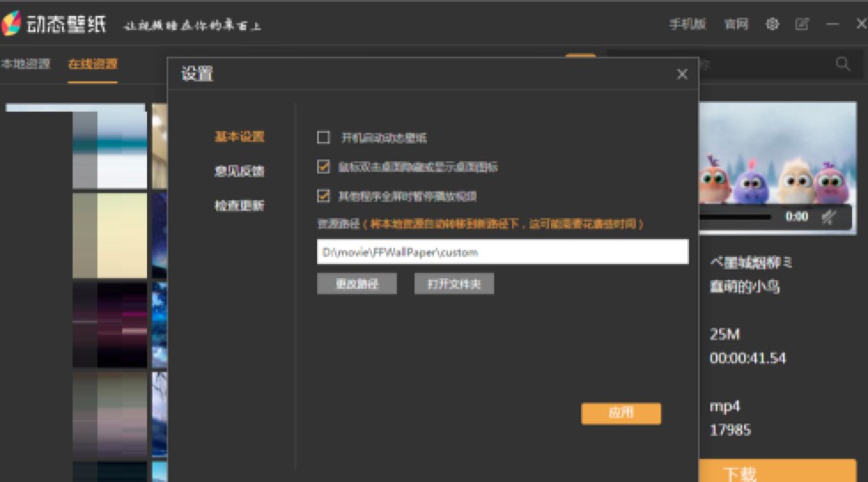Enable 开机启动动态壁纸 checkbox
This screenshot has height=482, width=868.
323,137
